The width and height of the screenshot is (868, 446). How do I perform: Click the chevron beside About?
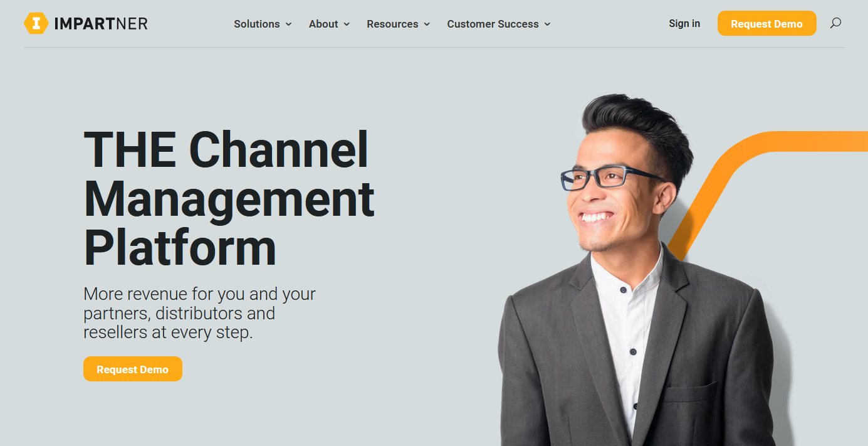348,24
